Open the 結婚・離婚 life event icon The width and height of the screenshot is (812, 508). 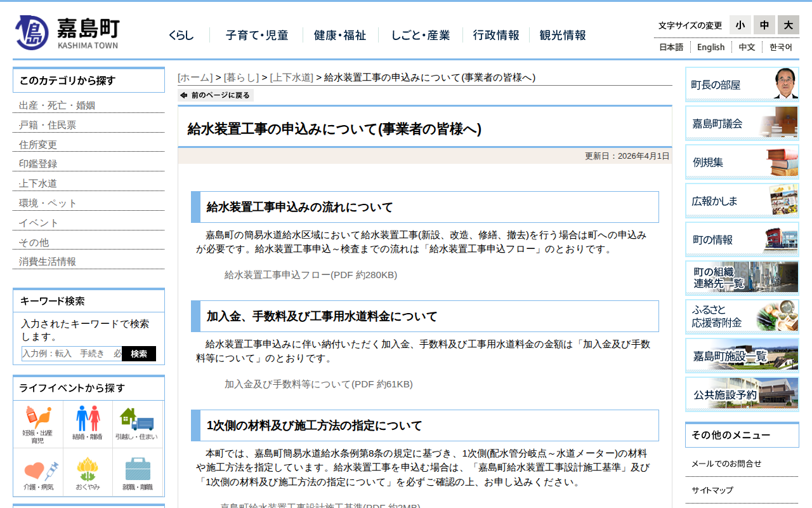[x=88, y=425]
